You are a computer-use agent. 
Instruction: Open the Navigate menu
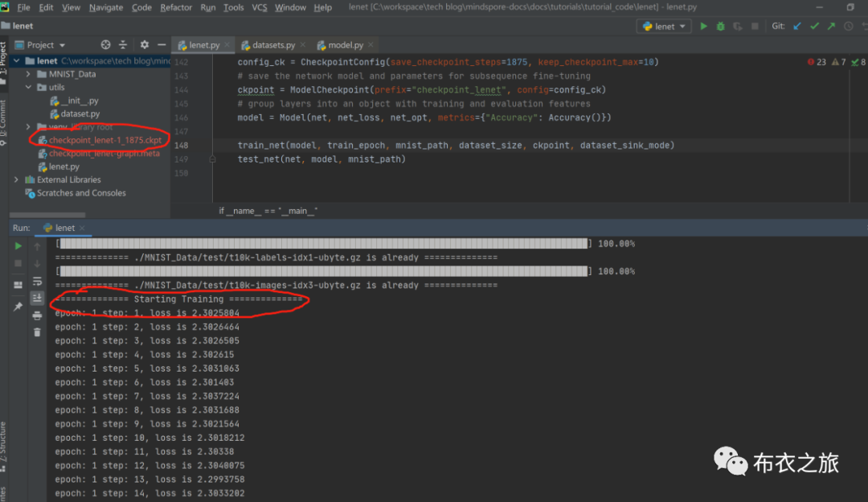click(106, 8)
